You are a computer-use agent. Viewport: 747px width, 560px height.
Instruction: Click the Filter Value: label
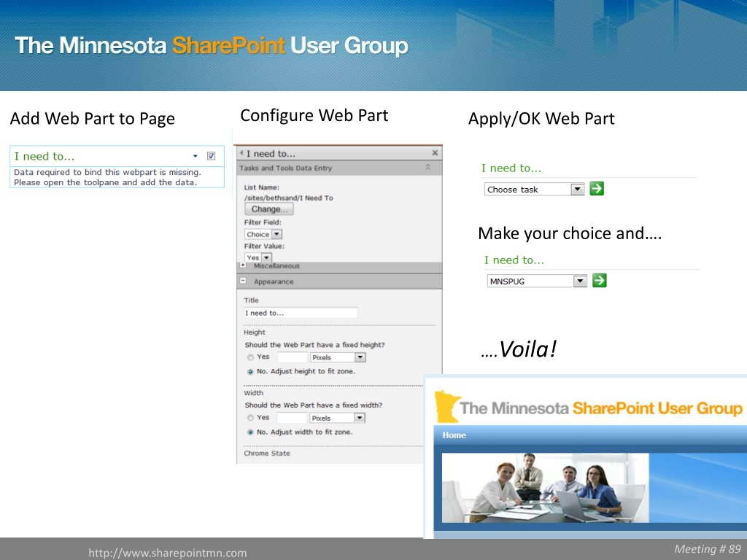point(264,246)
